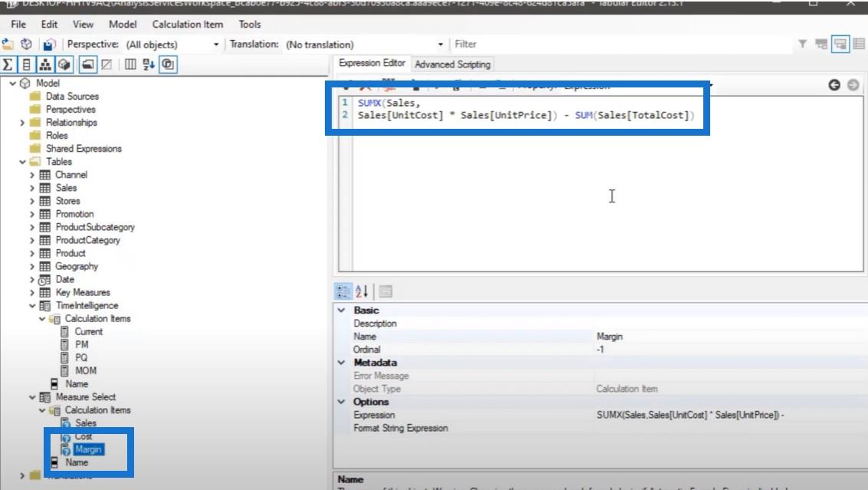
Task: Expand the Channel table node
Action: coord(31,175)
